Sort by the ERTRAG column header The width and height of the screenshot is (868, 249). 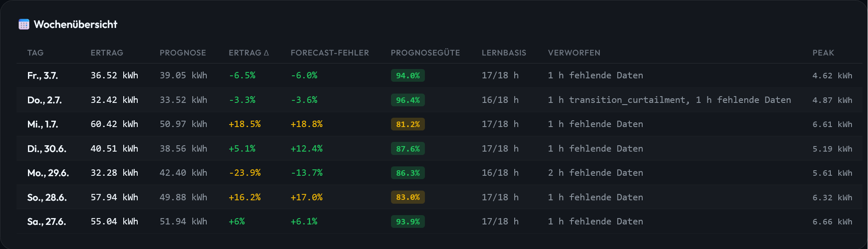point(107,53)
